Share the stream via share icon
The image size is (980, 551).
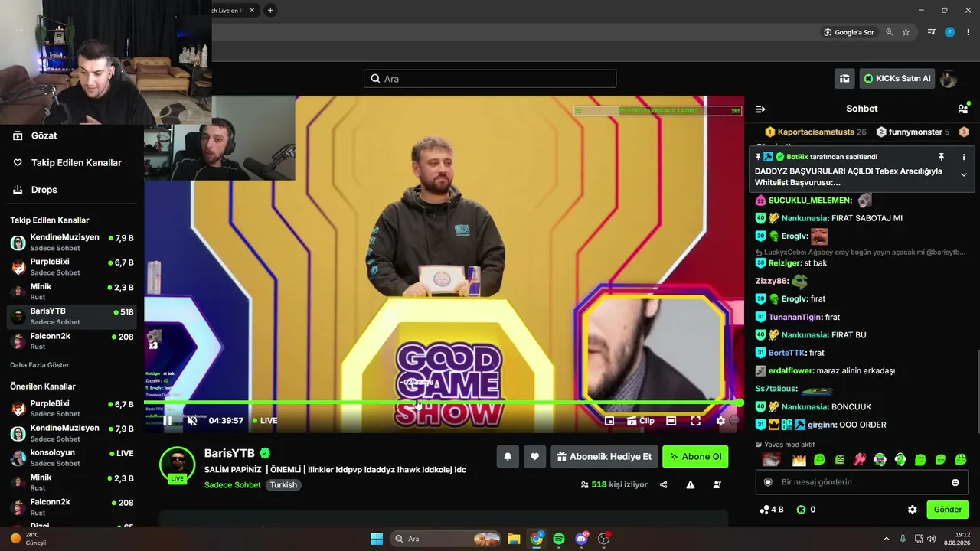664,484
